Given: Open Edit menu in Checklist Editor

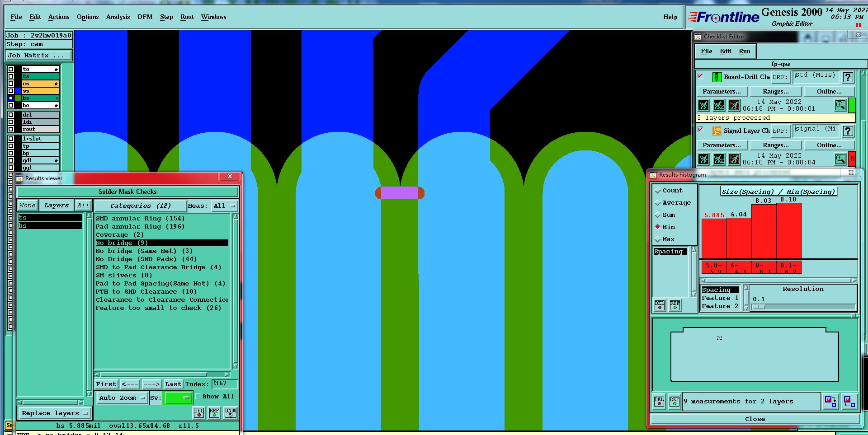Looking at the screenshot, I should 726,51.
